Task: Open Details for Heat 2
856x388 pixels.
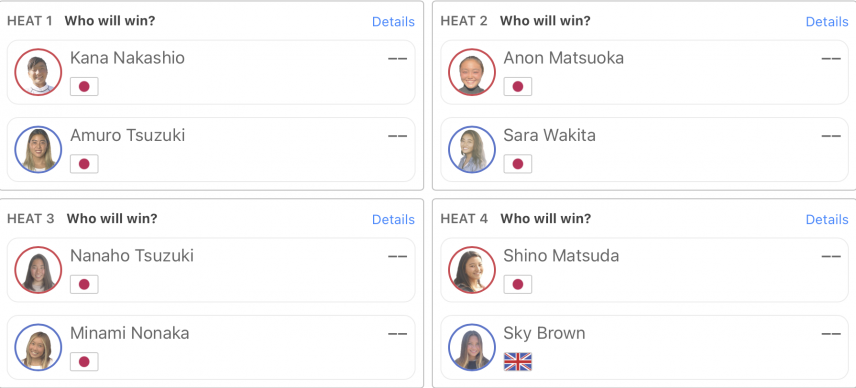Action: [x=827, y=22]
